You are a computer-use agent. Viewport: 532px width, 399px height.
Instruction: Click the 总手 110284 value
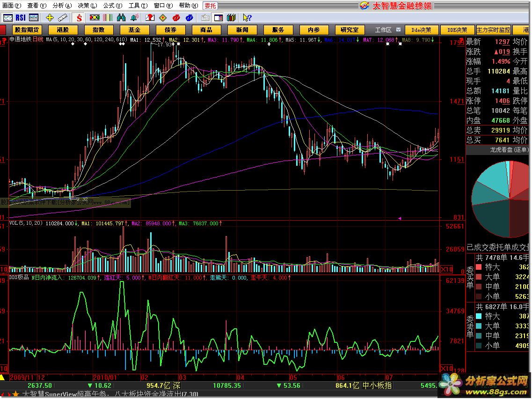[499, 71]
